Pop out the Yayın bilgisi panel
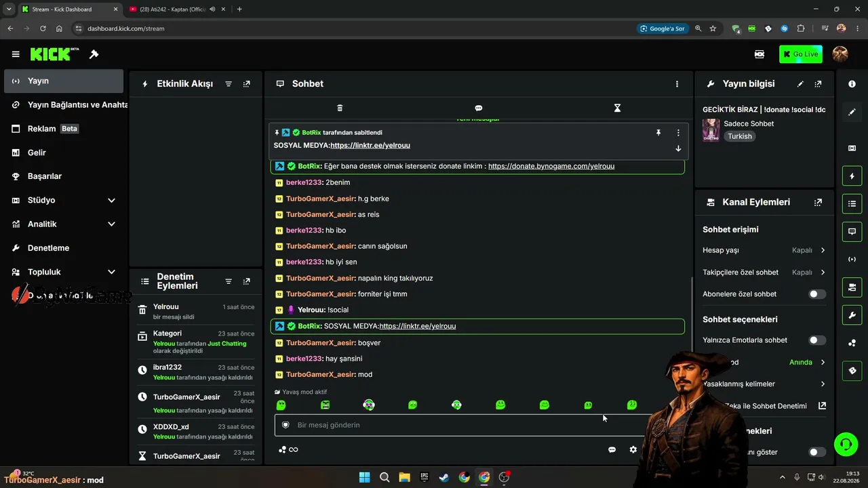 pos(818,84)
